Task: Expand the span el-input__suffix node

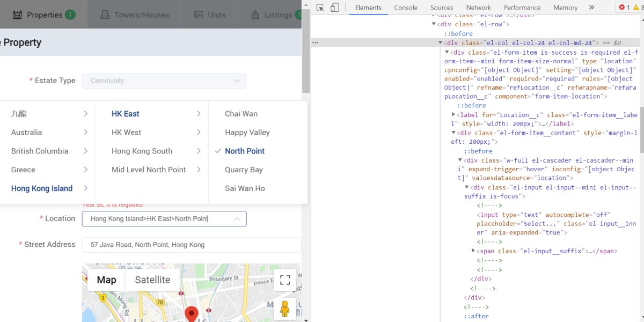Action: [473, 251]
